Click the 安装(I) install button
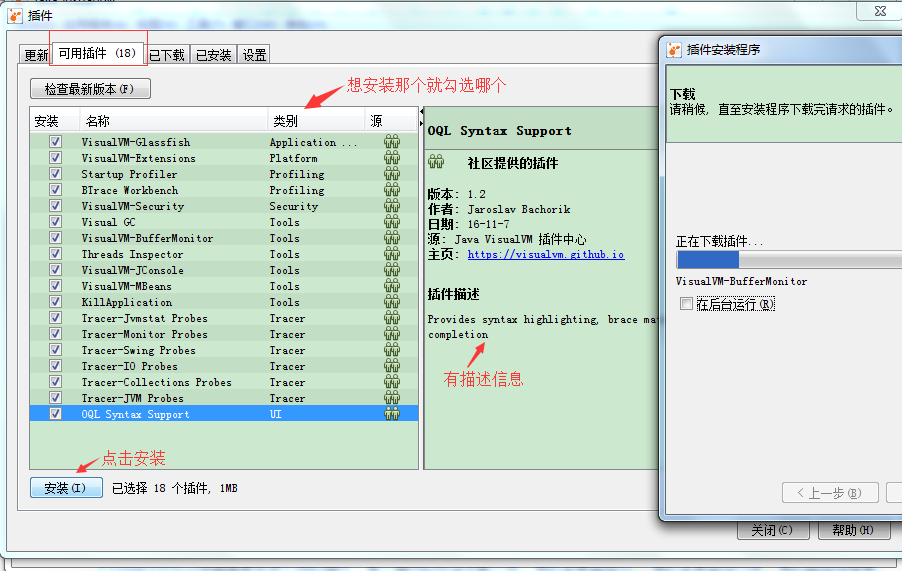This screenshot has width=902, height=571. pos(66,488)
